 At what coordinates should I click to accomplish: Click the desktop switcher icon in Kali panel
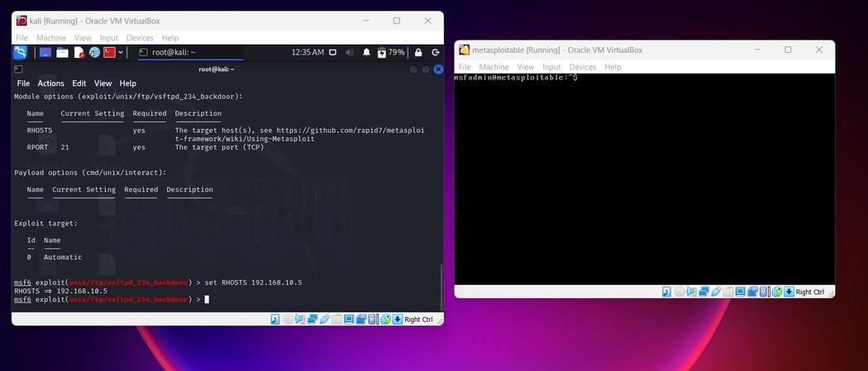tap(45, 53)
